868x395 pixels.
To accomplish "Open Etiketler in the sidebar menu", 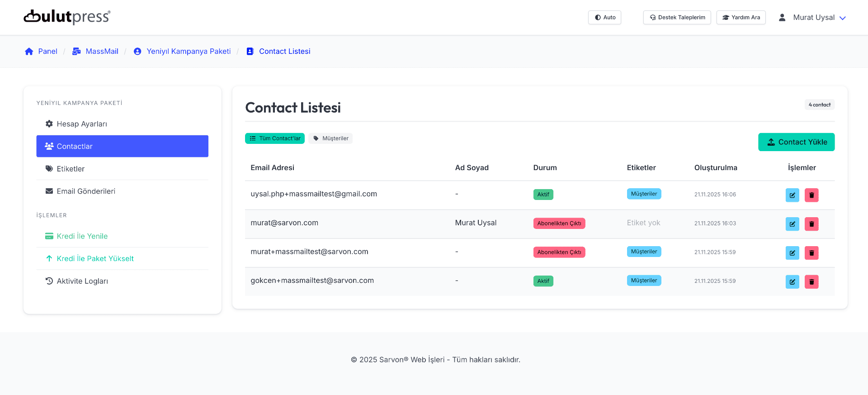I will [x=71, y=169].
